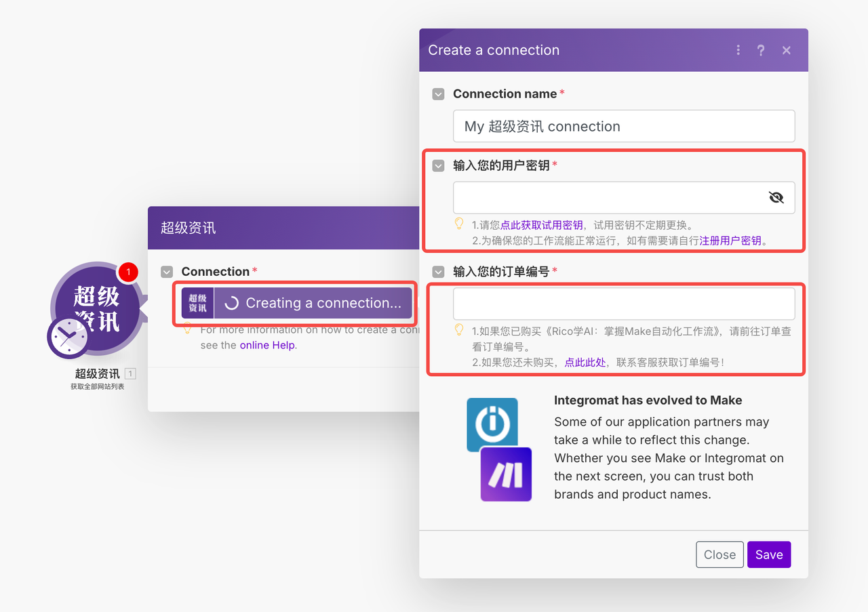Image resolution: width=868 pixels, height=612 pixels.
Task: Click the 超级资讯 module circle icon
Action: pos(97,300)
